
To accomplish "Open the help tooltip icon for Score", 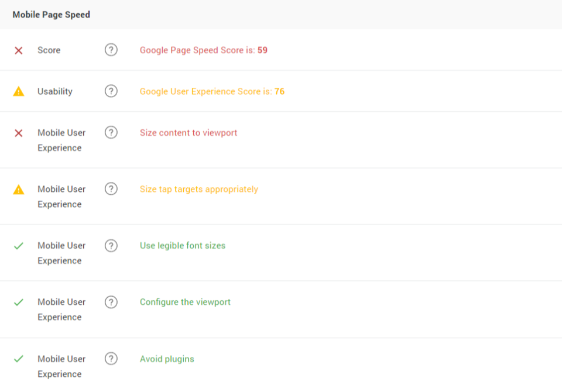I will pyautogui.click(x=111, y=50).
